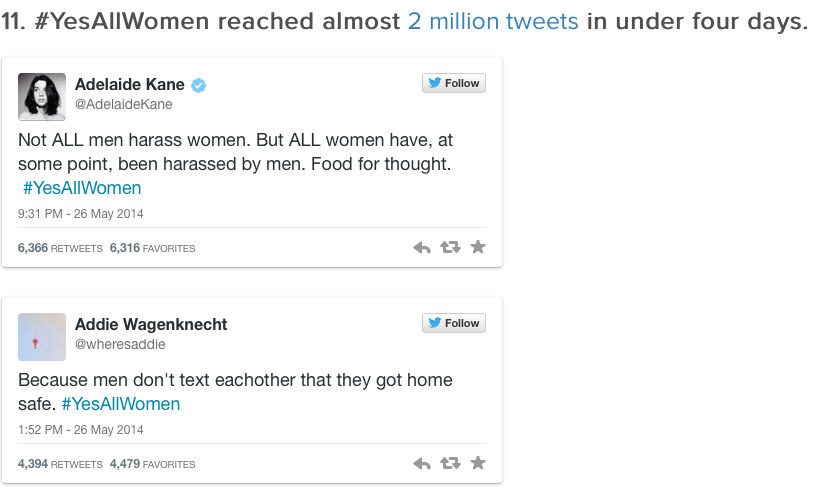View the 6,366 retweets count
This screenshot has height=492, width=820.
60,248
